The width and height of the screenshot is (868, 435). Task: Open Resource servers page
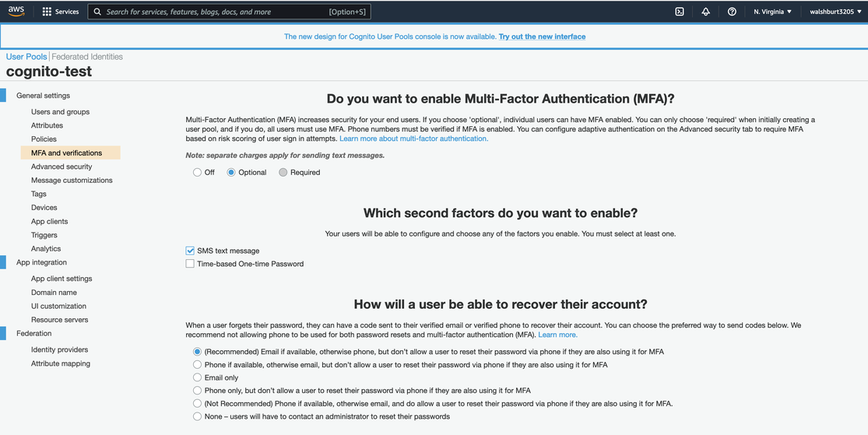coord(59,320)
